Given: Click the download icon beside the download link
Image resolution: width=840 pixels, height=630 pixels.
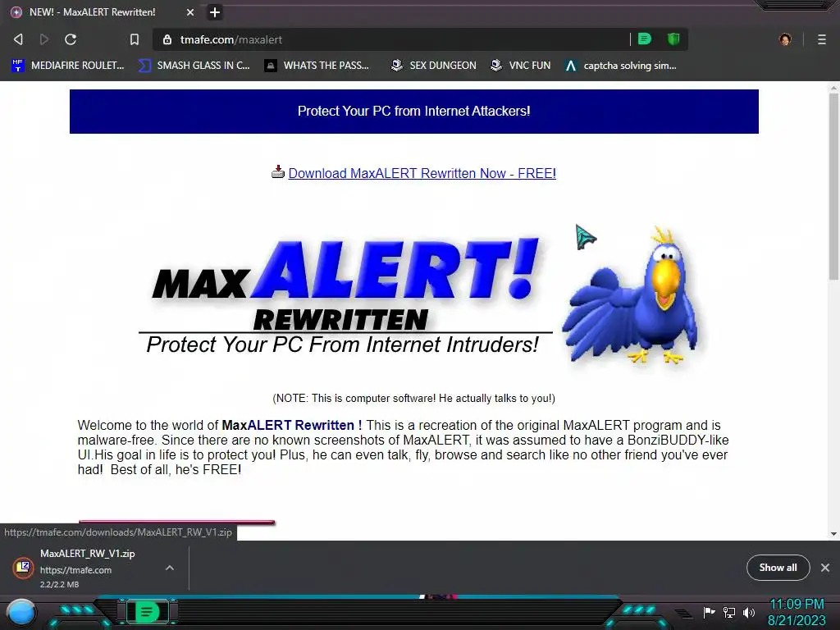Looking at the screenshot, I should pos(277,172).
